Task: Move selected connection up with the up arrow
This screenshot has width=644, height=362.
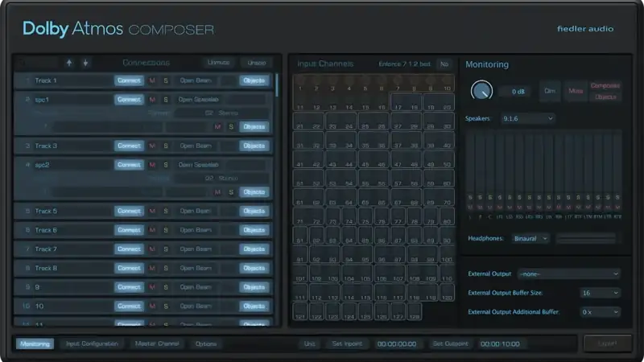Action: pyautogui.click(x=69, y=63)
